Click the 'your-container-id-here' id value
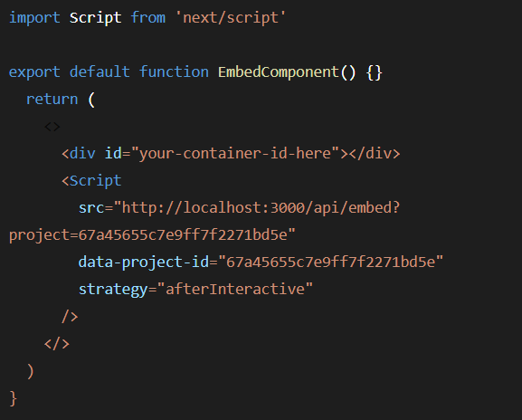The image size is (522, 420). 235,154
